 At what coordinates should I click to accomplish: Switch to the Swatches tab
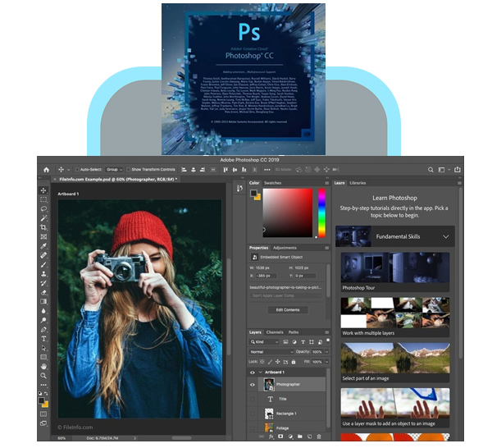coord(273,182)
